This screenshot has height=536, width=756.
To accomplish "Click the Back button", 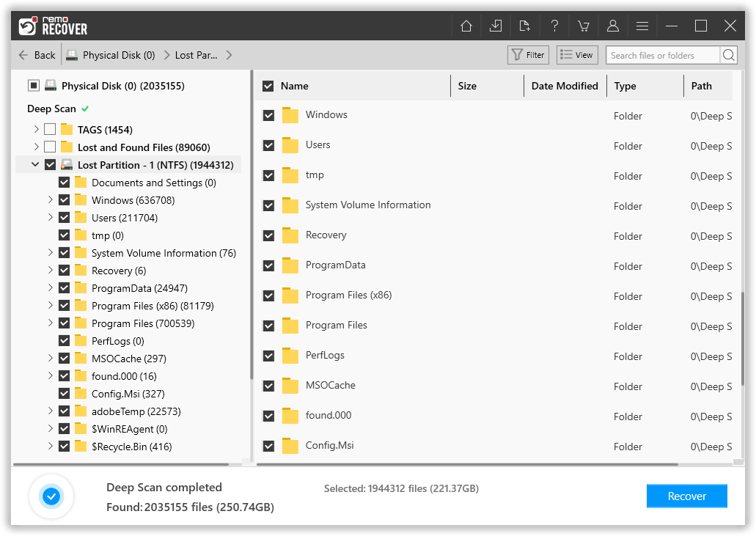I will coord(36,54).
